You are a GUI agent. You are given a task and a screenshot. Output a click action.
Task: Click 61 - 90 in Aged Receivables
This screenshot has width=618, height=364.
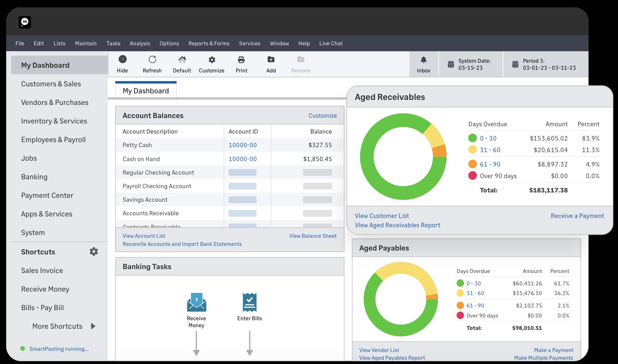[x=490, y=164]
